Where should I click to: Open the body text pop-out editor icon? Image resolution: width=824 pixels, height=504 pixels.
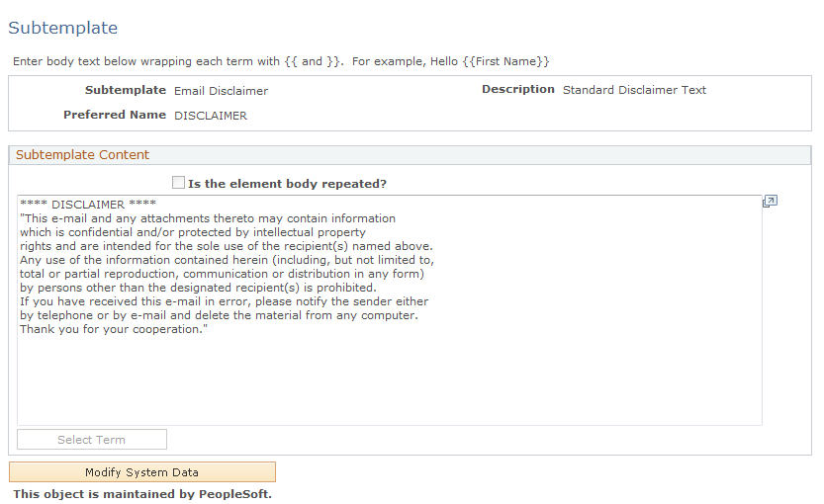click(x=770, y=202)
